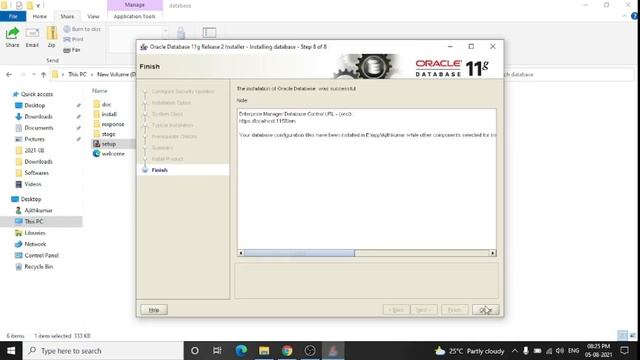
Task: Click the Oracle installer icon on taskbar
Action: click(333, 351)
